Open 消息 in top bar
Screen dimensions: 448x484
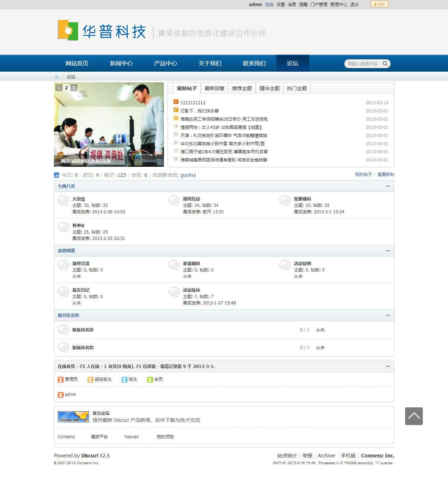click(x=292, y=5)
